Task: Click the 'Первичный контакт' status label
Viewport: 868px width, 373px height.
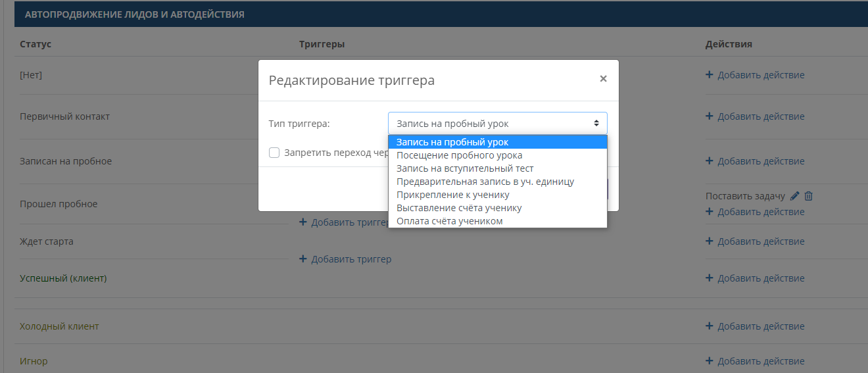Action: (x=64, y=116)
